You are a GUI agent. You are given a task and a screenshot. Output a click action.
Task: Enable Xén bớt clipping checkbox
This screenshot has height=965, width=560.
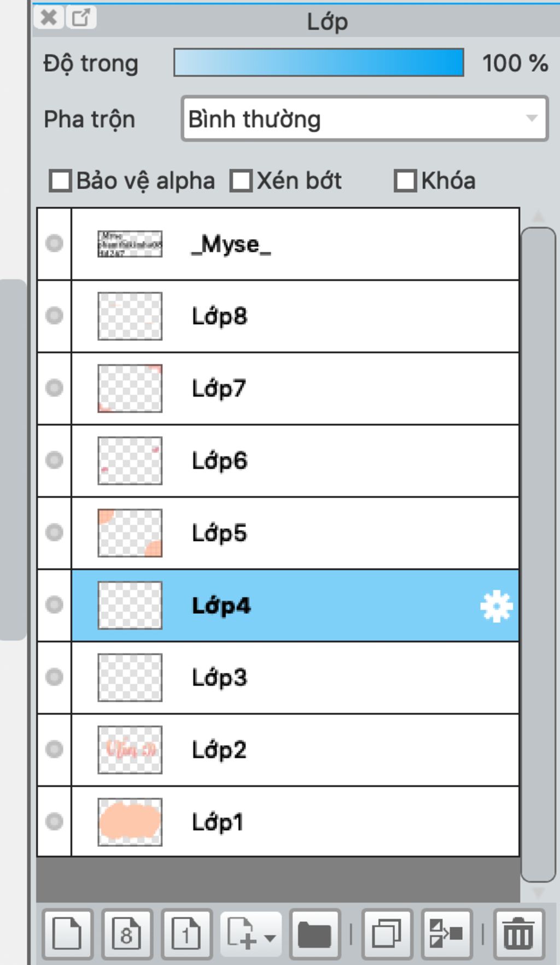[x=241, y=181]
